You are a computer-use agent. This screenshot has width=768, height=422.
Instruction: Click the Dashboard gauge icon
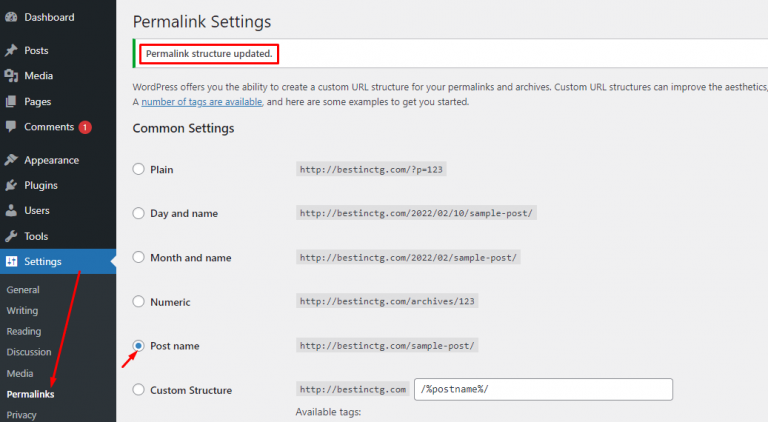coord(11,18)
